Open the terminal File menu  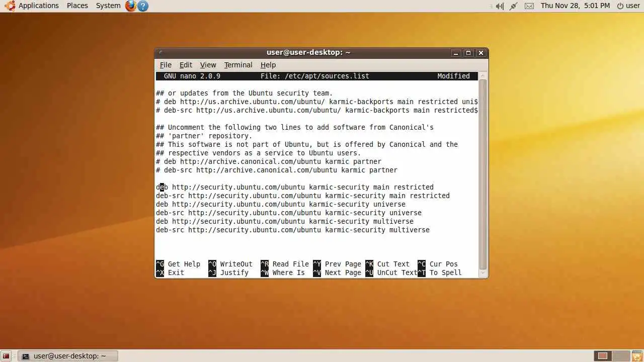point(166,65)
